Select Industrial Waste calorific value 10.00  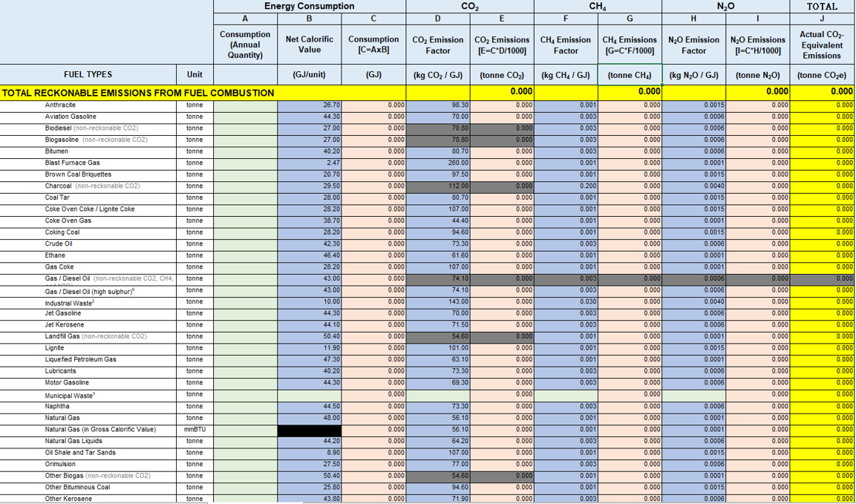(x=310, y=301)
